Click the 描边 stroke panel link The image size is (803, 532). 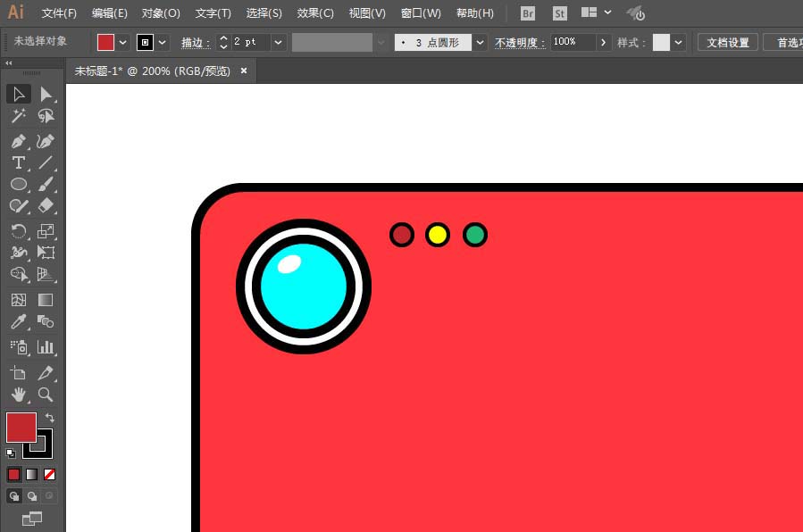point(195,43)
